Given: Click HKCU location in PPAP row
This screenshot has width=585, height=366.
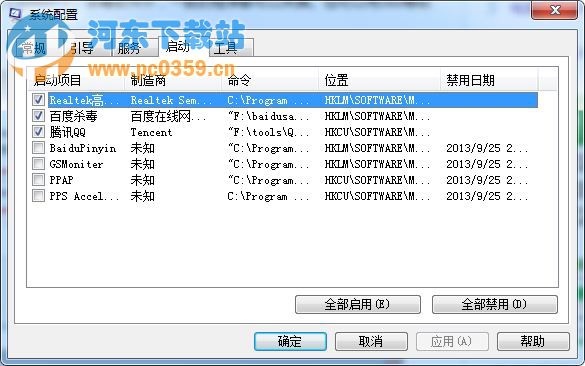Looking at the screenshot, I should click(x=378, y=180).
